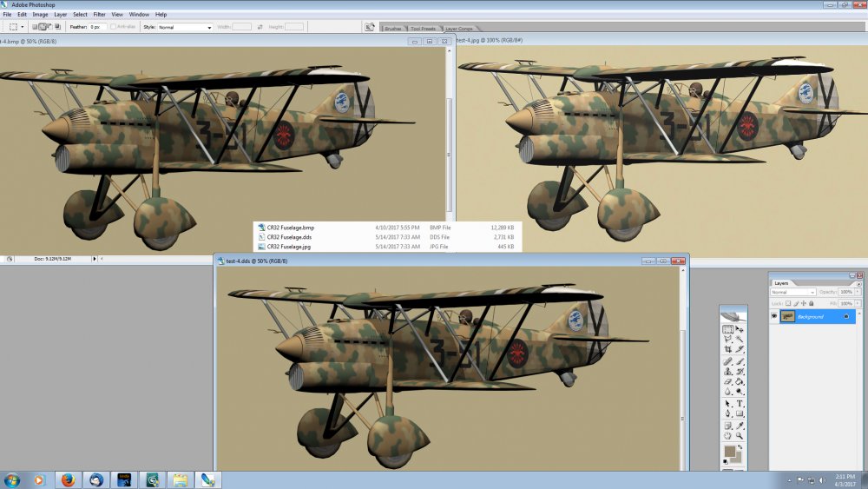Click the foreground color swatch
868x489 pixels.
click(x=730, y=452)
